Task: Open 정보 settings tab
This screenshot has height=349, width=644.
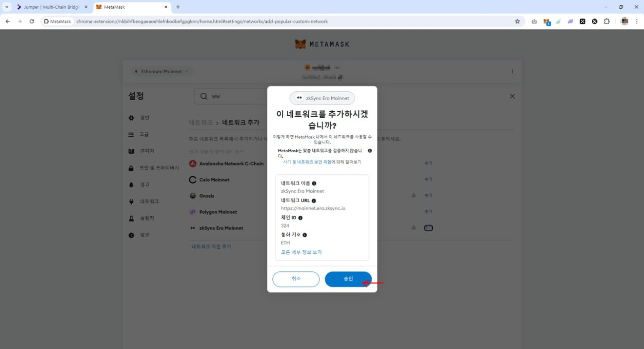Action: 145,235
